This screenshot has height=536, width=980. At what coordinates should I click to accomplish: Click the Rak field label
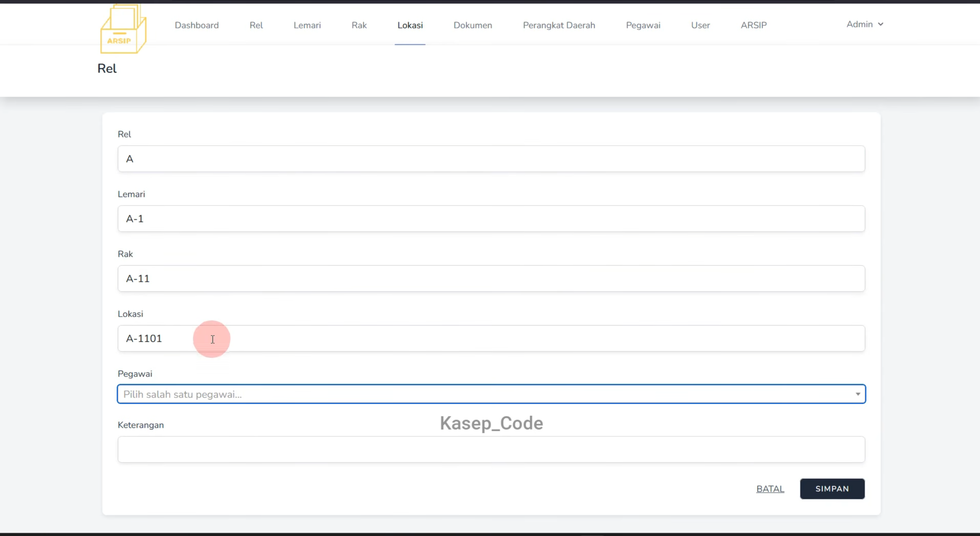pyautogui.click(x=125, y=254)
